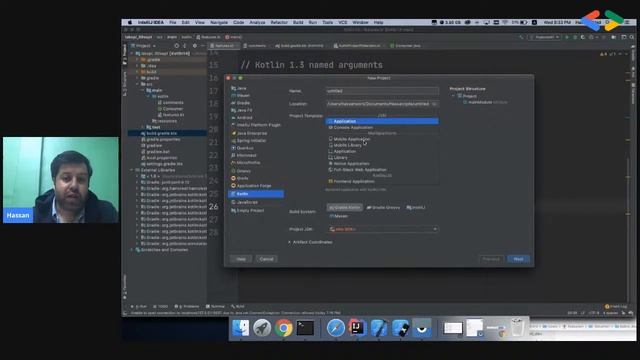Open the Tools menu
This screenshot has width=640, height=360.
[x=328, y=22]
